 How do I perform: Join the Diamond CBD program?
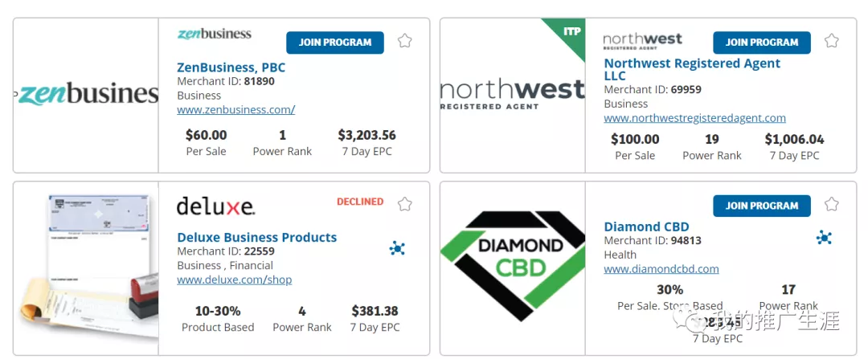(762, 206)
